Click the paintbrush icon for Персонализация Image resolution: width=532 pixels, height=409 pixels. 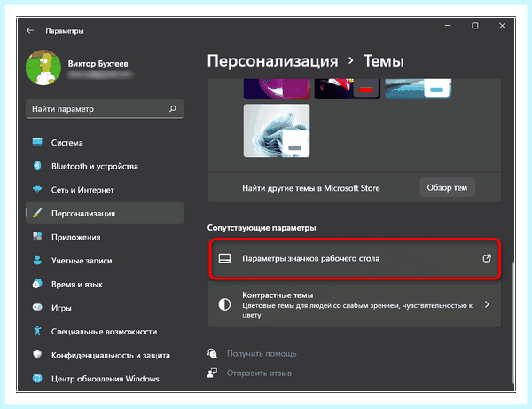point(37,213)
